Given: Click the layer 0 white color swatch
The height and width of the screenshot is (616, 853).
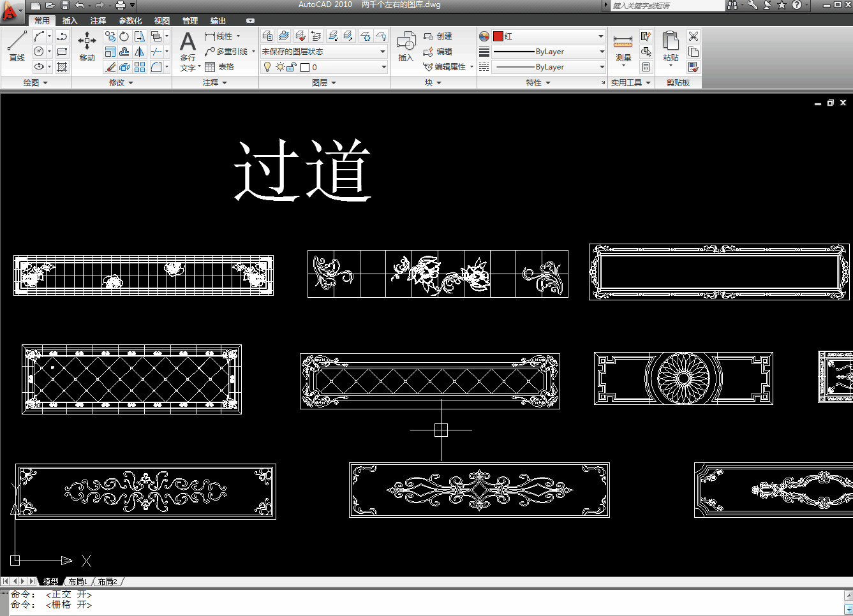Looking at the screenshot, I should (305, 68).
